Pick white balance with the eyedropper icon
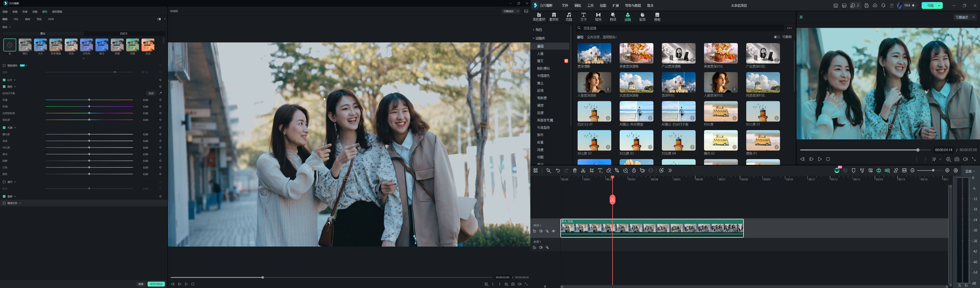The width and height of the screenshot is (980, 288). [160, 93]
